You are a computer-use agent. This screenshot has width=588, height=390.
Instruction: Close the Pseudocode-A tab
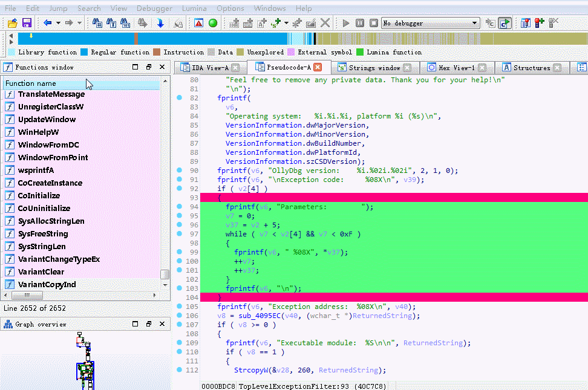[318, 67]
